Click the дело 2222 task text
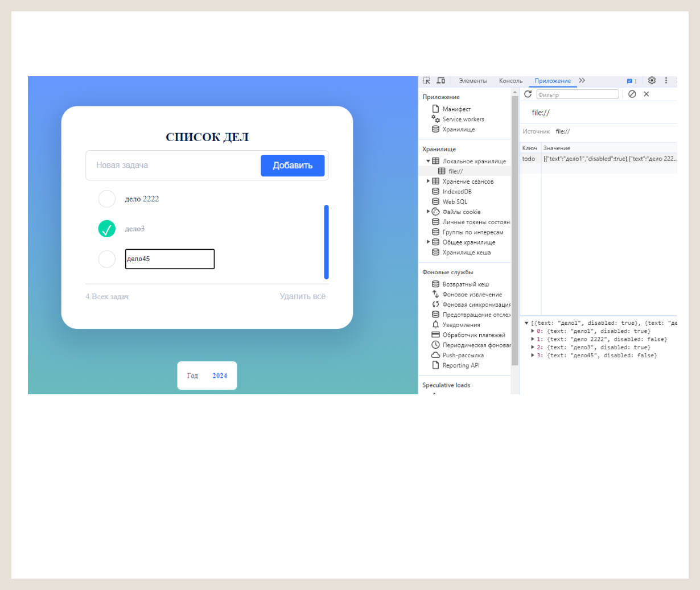This screenshot has height=590, width=700. (x=142, y=199)
